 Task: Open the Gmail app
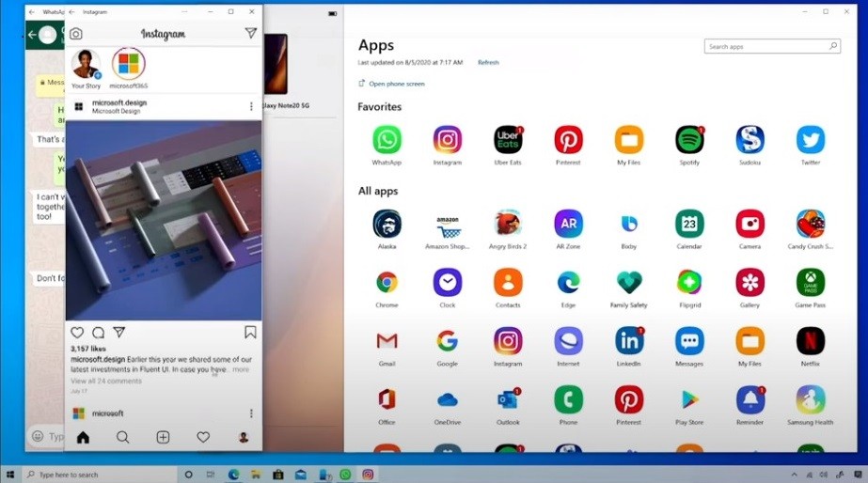point(387,341)
